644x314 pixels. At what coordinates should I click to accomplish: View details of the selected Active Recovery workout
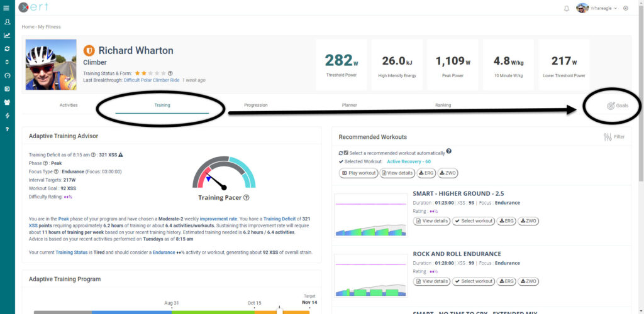pyautogui.click(x=397, y=173)
